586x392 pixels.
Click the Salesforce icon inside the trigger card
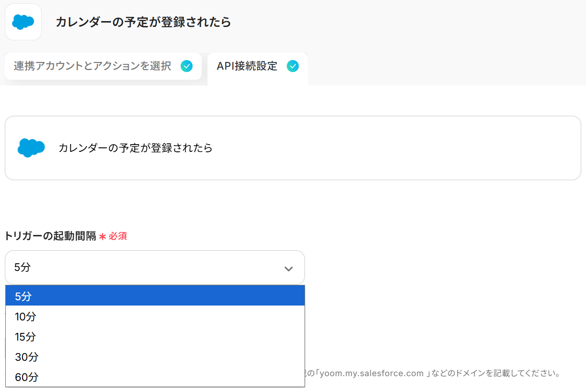pyautogui.click(x=31, y=148)
